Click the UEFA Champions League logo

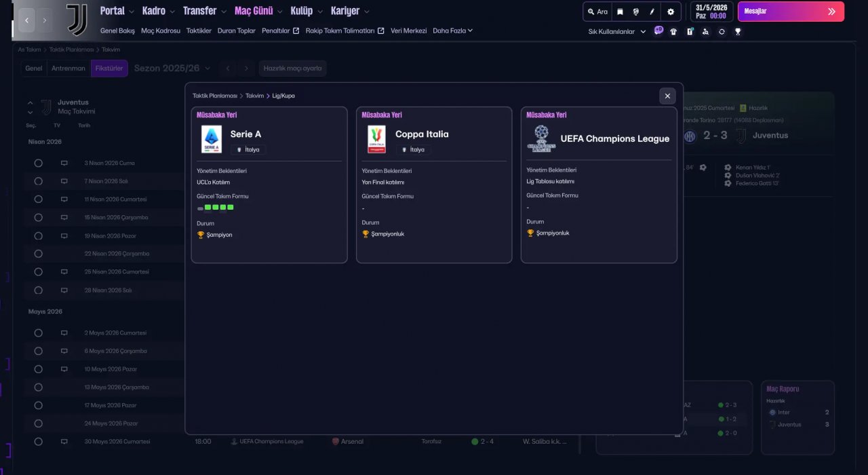541,138
